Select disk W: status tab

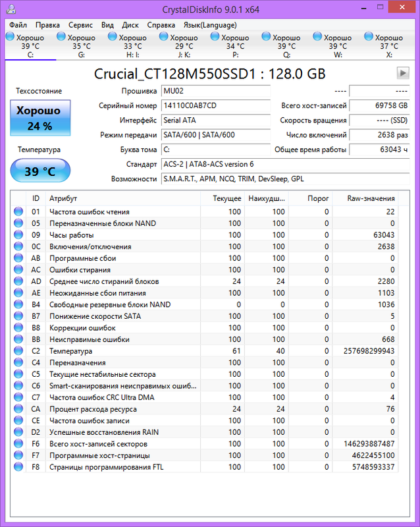point(338,45)
